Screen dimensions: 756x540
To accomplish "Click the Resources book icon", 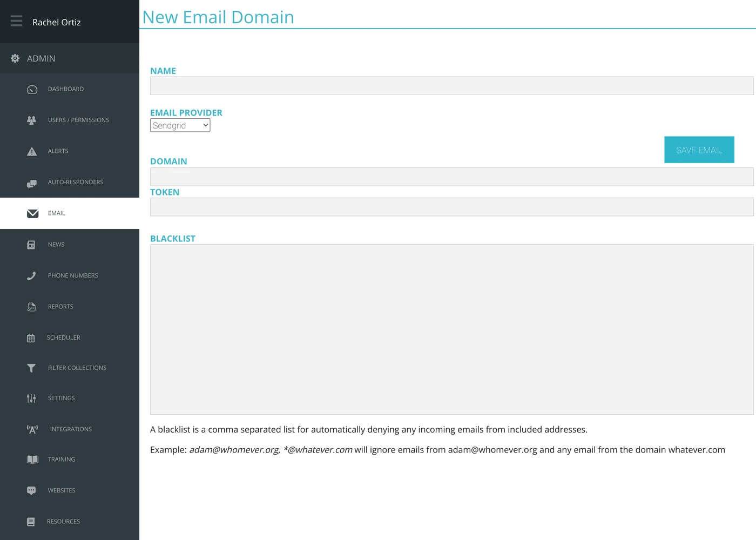I will click(x=31, y=522).
